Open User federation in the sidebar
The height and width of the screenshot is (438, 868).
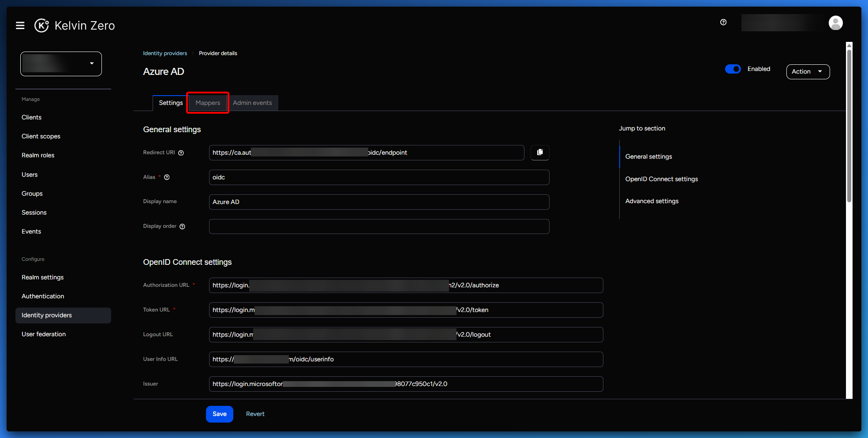[x=44, y=334]
